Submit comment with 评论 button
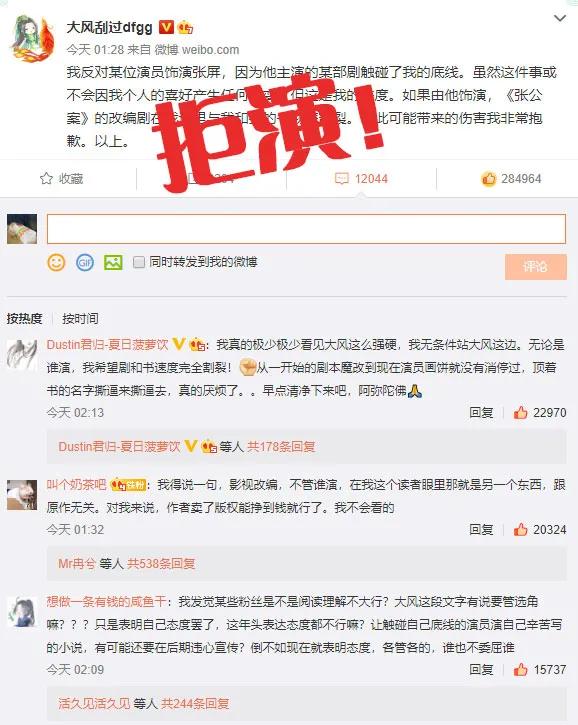The width and height of the screenshot is (578, 725). 535,267
